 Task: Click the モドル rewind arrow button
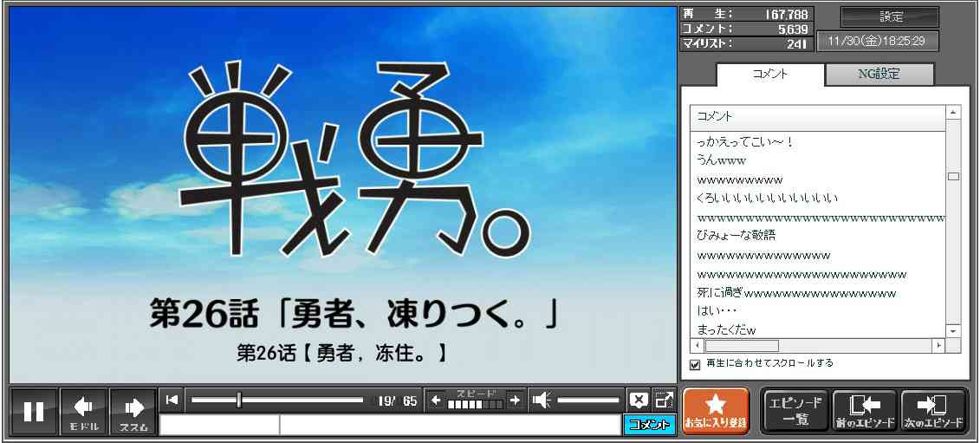click(x=84, y=411)
